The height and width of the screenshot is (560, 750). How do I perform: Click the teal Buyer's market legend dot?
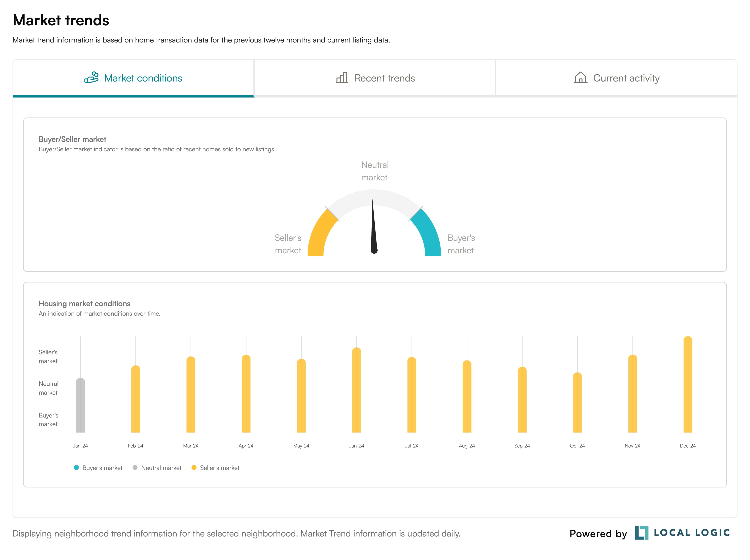pos(76,467)
